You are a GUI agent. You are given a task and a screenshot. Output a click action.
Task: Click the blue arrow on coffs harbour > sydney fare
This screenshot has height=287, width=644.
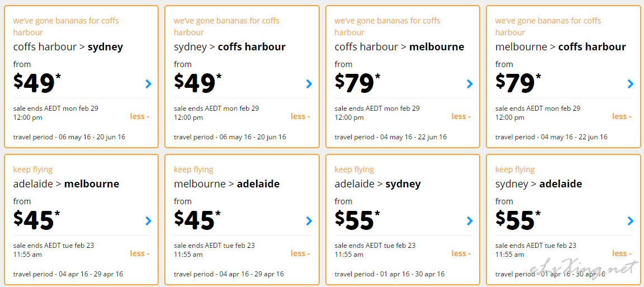pyautogui.click(x=148, y=84)
